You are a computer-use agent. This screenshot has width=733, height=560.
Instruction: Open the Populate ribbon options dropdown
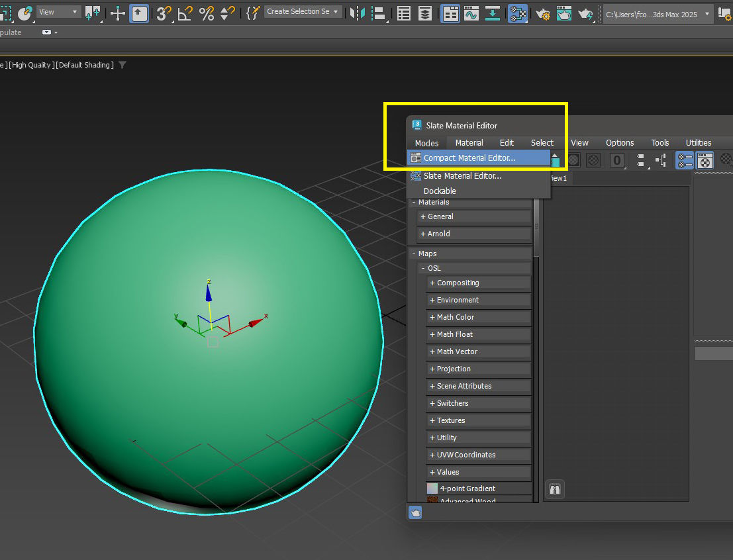click(x=50, y=32)
